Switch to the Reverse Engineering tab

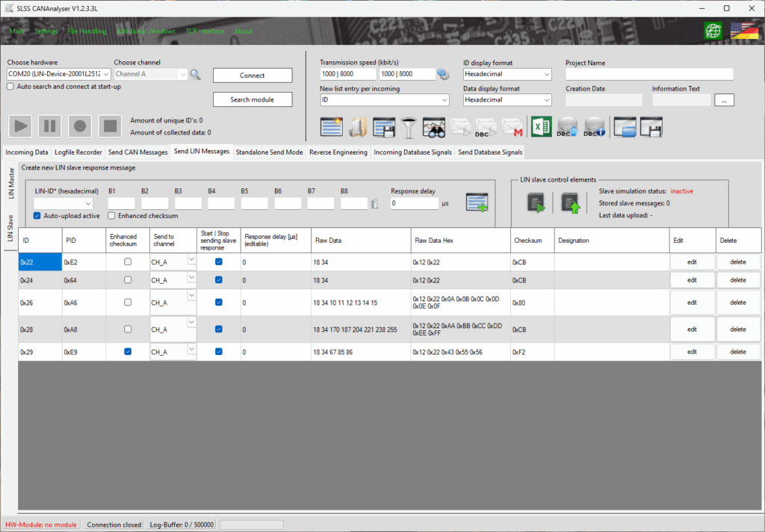pyautogui.click(x=339, y=152)
